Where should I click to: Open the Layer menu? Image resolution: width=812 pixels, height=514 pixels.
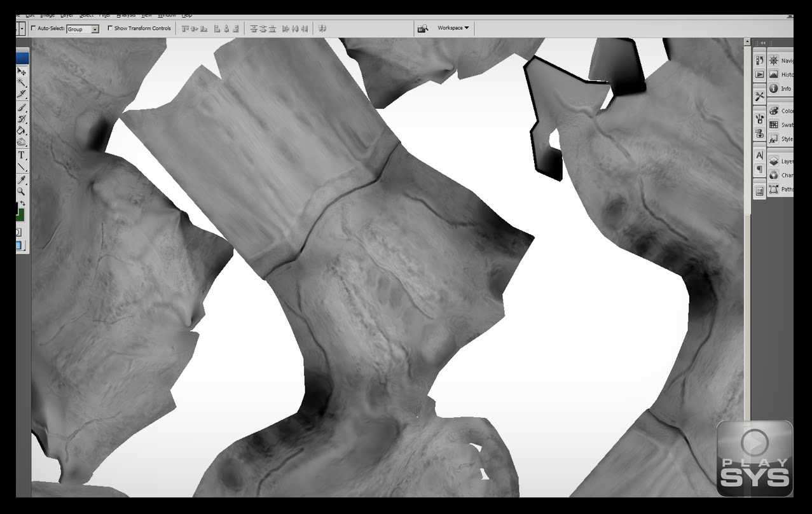point(67,15)
